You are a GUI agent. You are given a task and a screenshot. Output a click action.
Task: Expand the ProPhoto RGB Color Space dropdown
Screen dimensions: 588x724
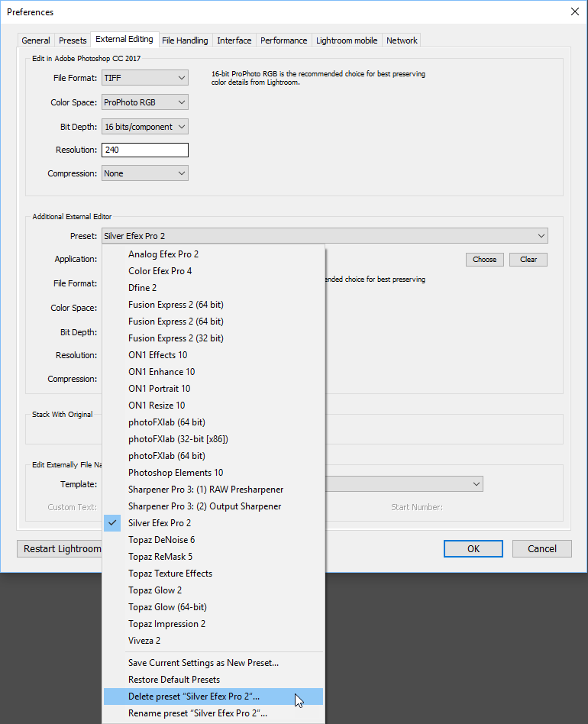pyautogui.click(x=145, y=102)
